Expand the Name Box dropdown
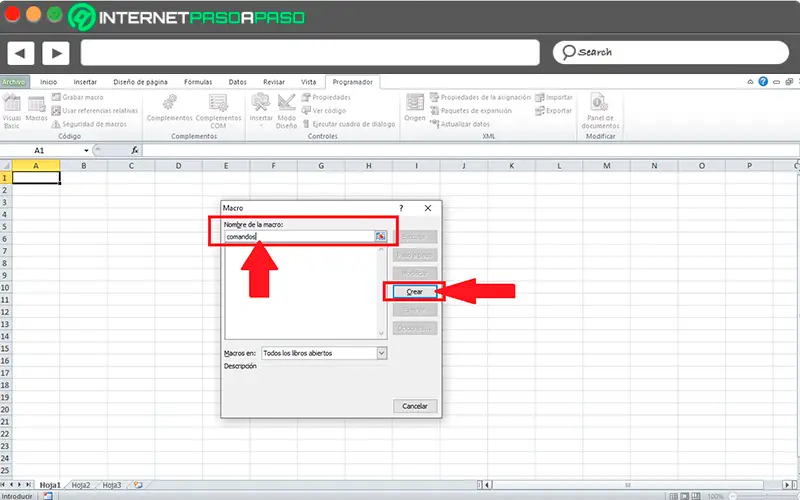 click(x=86, y=151)
